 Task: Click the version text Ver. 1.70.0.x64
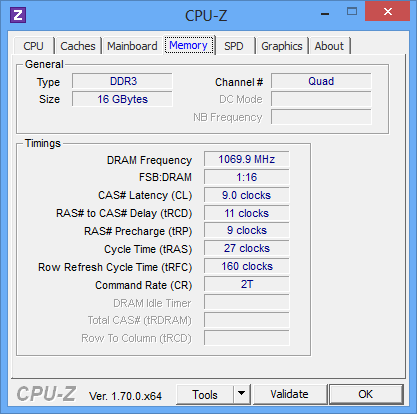(x=125, y=396)
